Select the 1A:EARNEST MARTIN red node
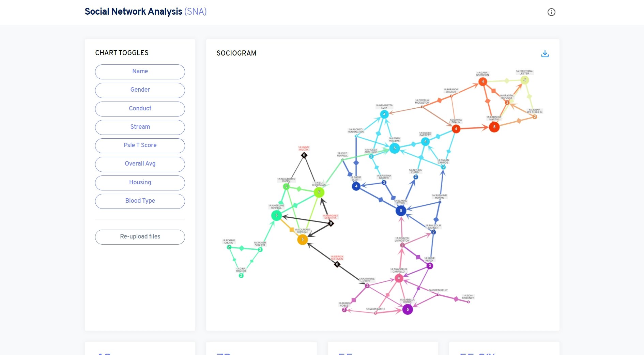Screen dimensions: 644x355 [494, 127]
